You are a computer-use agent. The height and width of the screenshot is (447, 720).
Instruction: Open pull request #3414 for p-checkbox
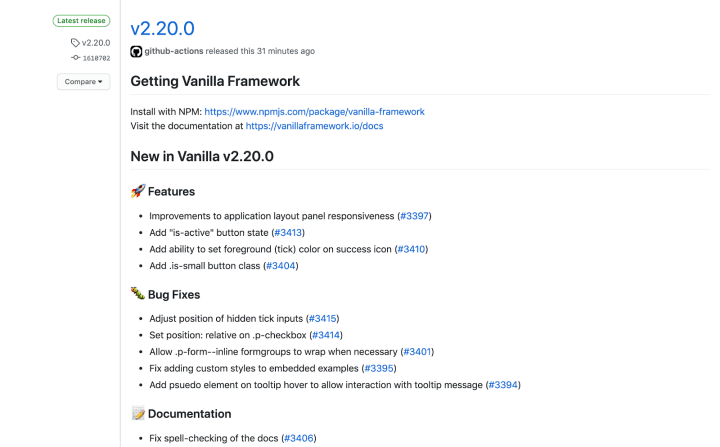(x=326, y=335)
